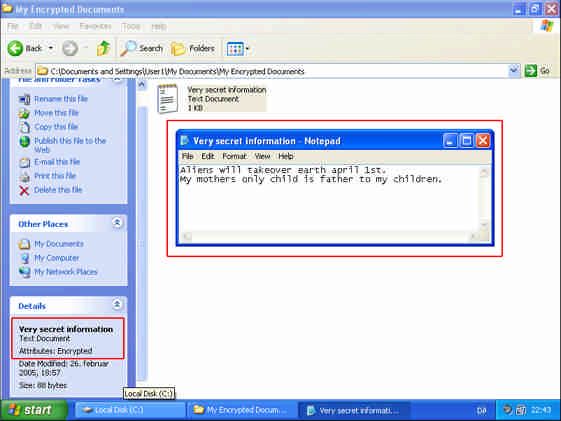This screenshot has height=421, width=561.
Task: Click Publish this file to the Web
Action: [x=70, y=145]
